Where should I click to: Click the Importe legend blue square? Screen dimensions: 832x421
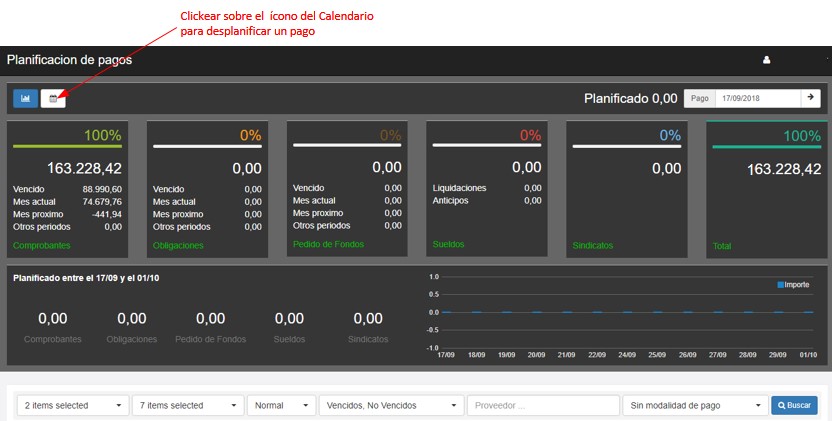[x=780, y=285]
